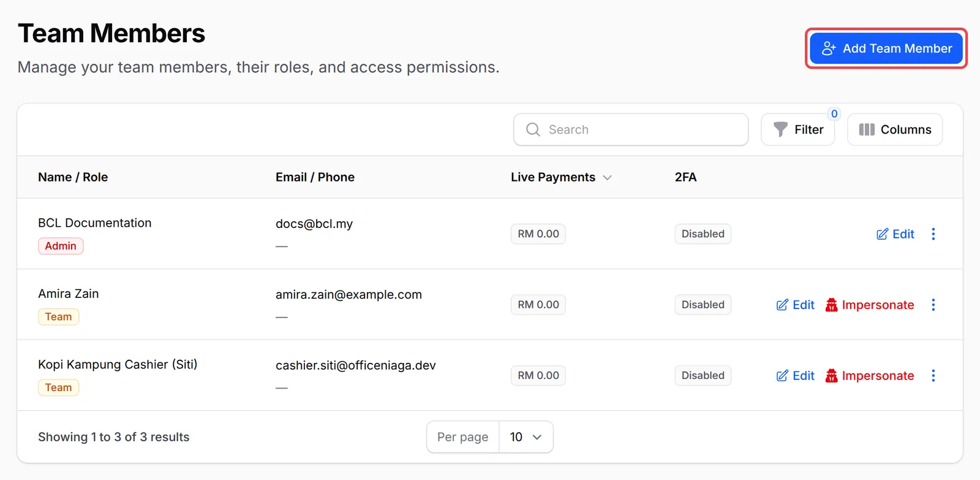Click Disabled 2FA badge for Kopi Kampung Cashier

(703, 376)
